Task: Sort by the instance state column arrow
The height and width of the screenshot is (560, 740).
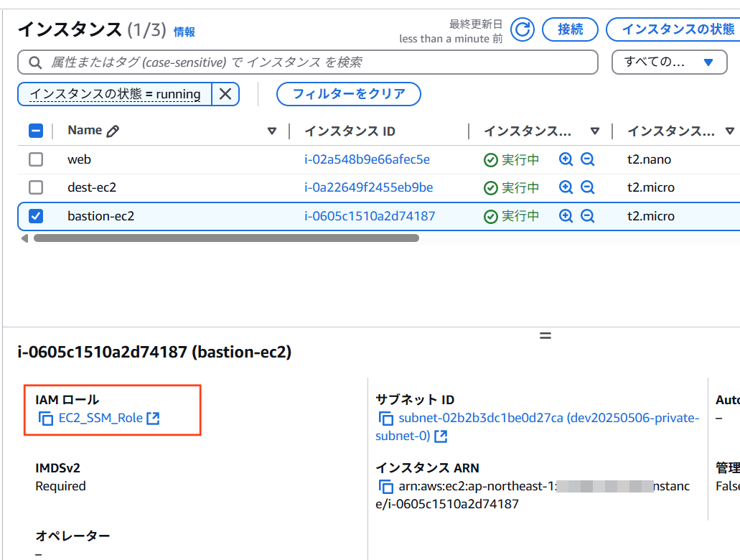Action: pos(595,131)
